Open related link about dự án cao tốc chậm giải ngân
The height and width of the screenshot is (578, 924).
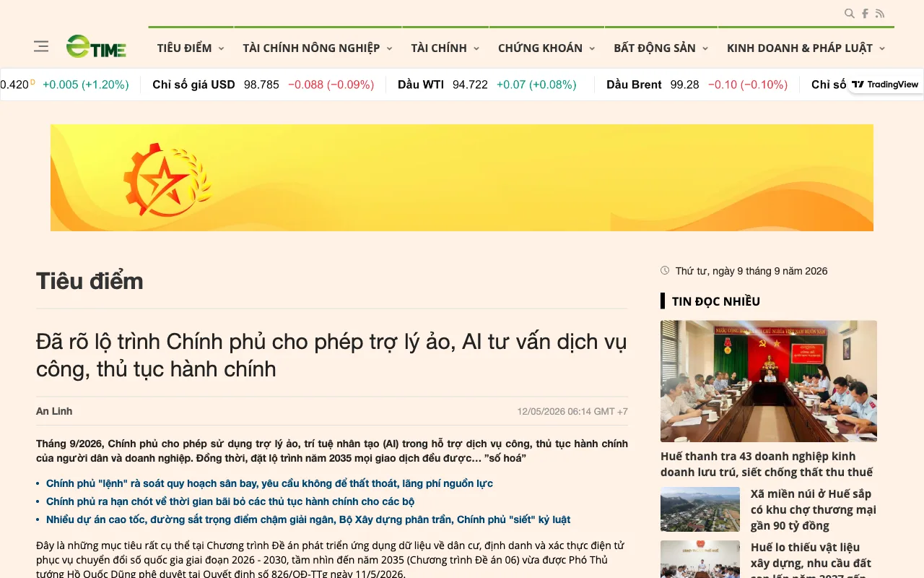pos(308,519)
